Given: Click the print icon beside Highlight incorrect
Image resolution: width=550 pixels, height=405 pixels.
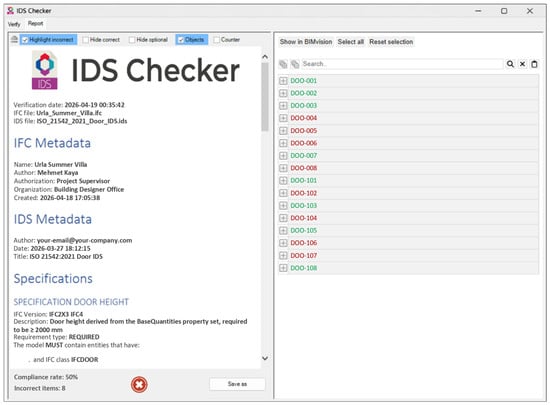Looking at the screenshot, I should [14, 39].
